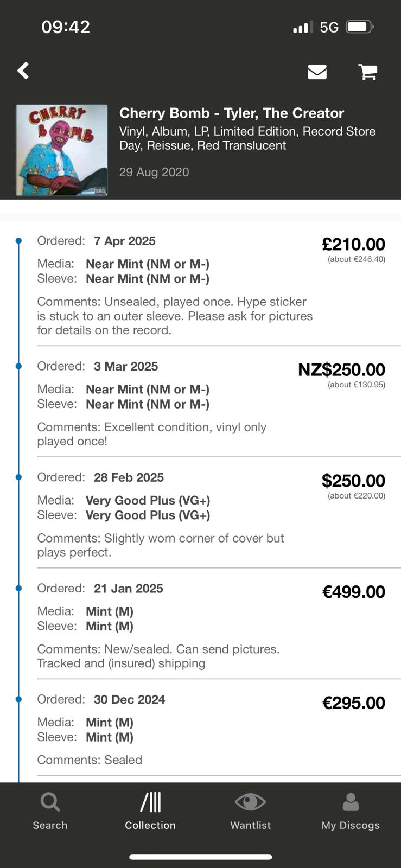
Task: Tap the timeline dot beside 21 Jan 2025
Action: [19, 588]
